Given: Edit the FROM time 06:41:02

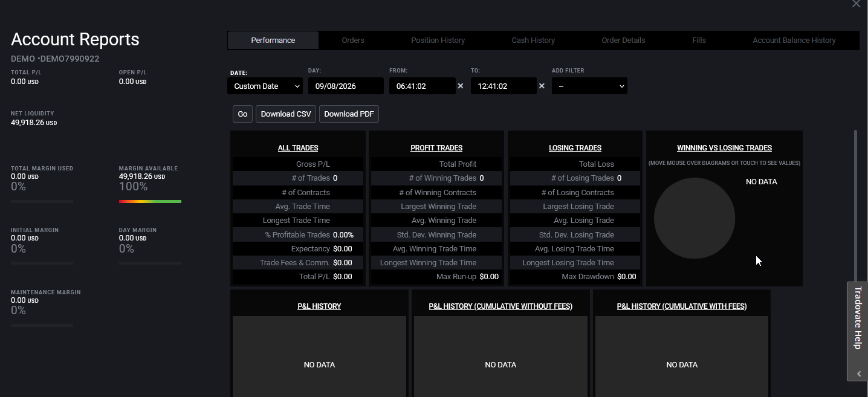Looking at the screenshot, I should pyautogui.click(x=422, y=86).
